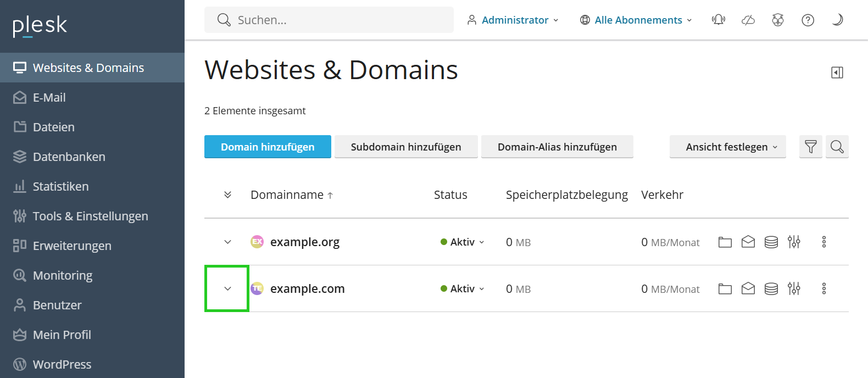Open Statistiken in sidebar
The height and width of the screenshot is (378, 868).
pyautogui.click(x=92, y=186)
